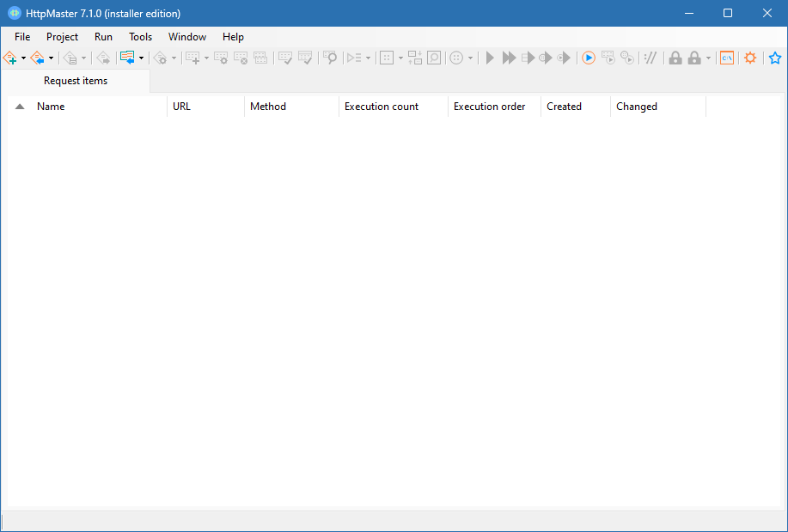The height and width of the screenshot is (532, 788).
Task: Click the HttpMaster app icon in title bar
Action: coord(15,14)
